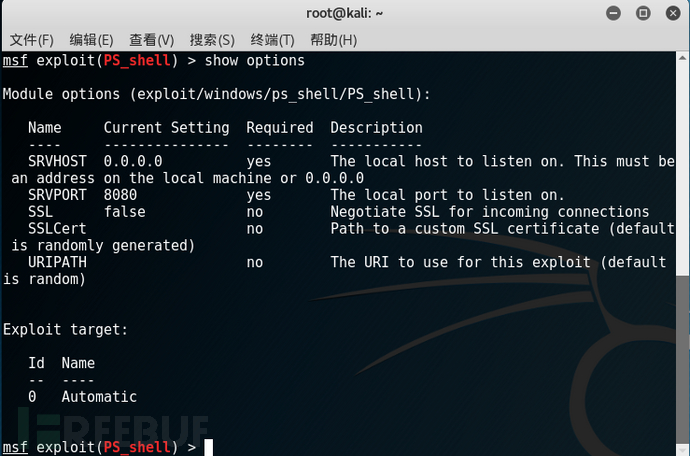Click the 'URIPATH' option name
This screenshot has height=456, width=690.
(57, 262)
